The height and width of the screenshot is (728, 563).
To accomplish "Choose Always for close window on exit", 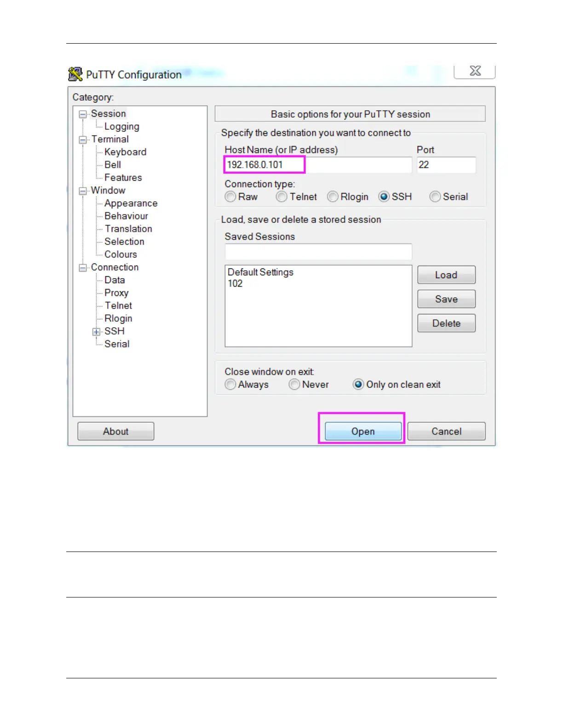I will tap(230, 384).
